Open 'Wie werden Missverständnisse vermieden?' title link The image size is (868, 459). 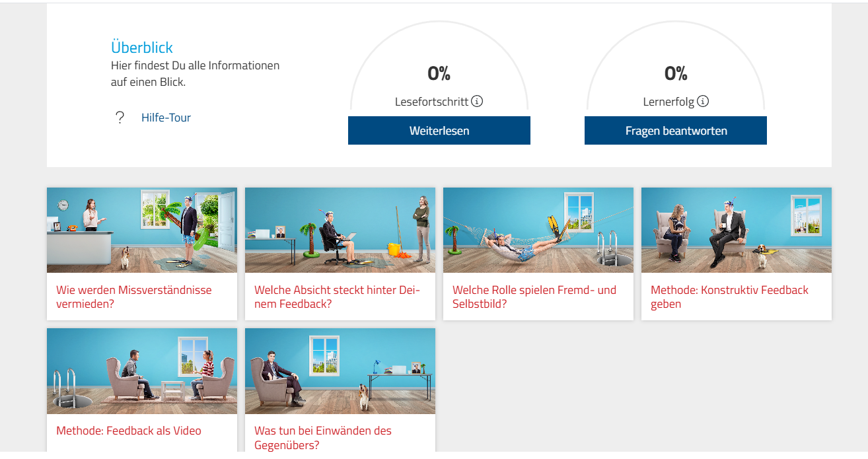(x=134, y=297)
